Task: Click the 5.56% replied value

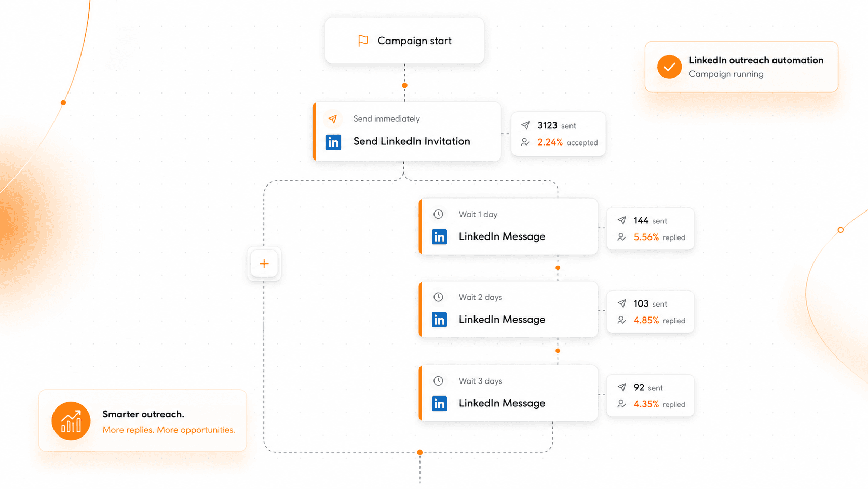Action: [x=659, y=237]
